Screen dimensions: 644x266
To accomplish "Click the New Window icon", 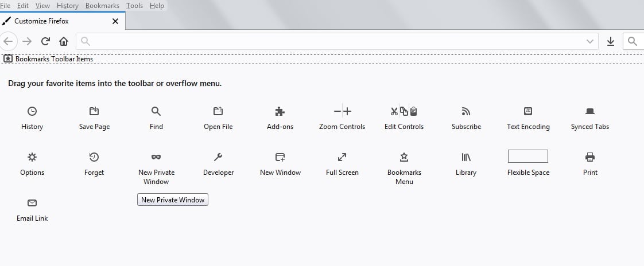I will point(280,157).
